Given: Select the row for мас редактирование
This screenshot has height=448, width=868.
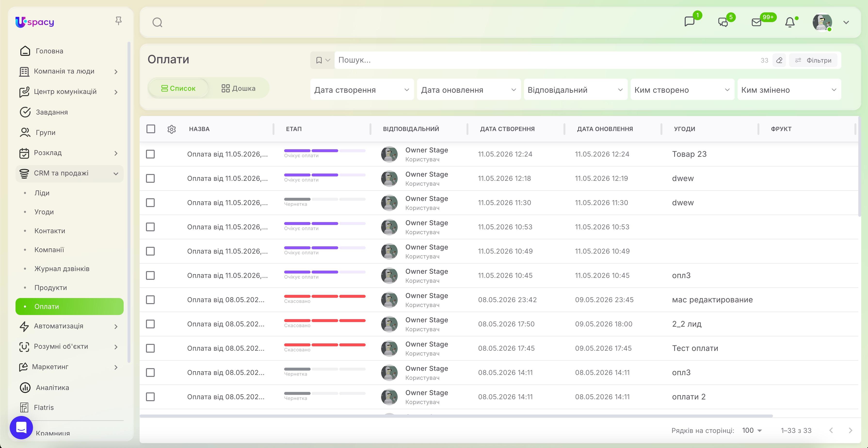Looking at the screenshot, I should coord(150,300).
